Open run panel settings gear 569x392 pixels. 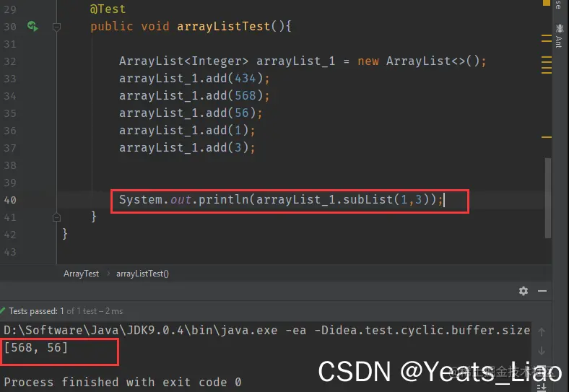[524, 291]
